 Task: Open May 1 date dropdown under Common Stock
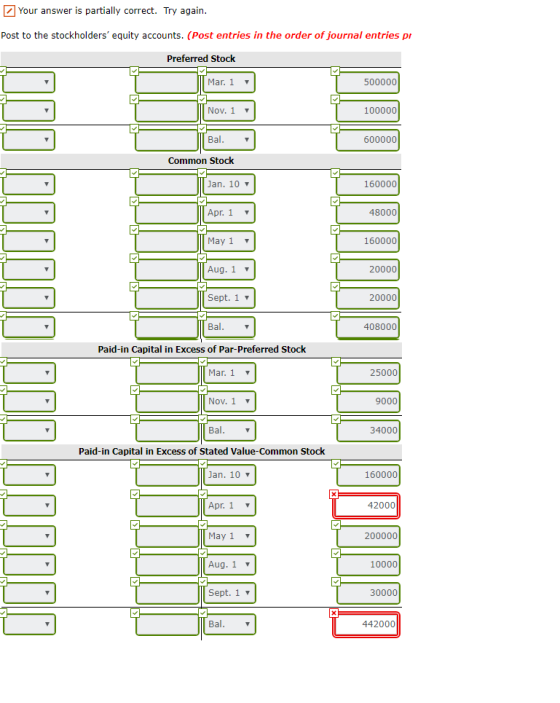[x=229, y=241]
